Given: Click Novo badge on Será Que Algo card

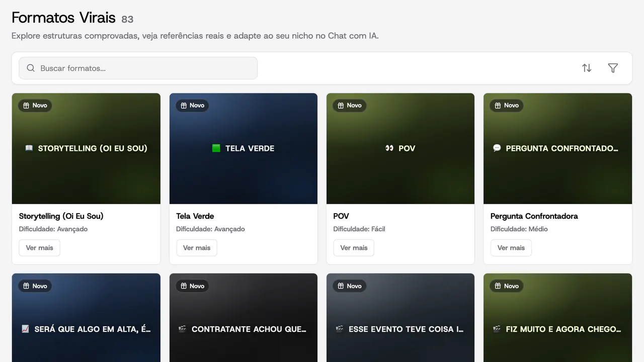Looking at the screenshot, I should pyautogui.click(x=35, y=286).
